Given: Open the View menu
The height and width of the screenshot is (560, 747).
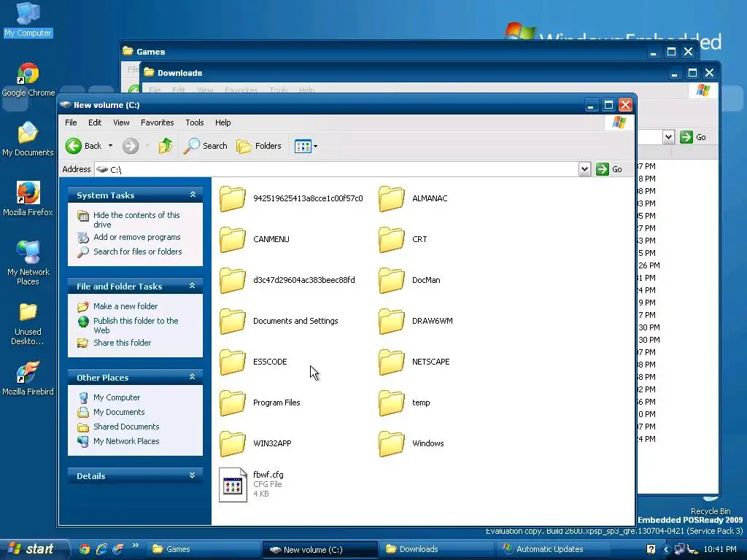Looking at the screenshot, I should [x=121, y=122].
